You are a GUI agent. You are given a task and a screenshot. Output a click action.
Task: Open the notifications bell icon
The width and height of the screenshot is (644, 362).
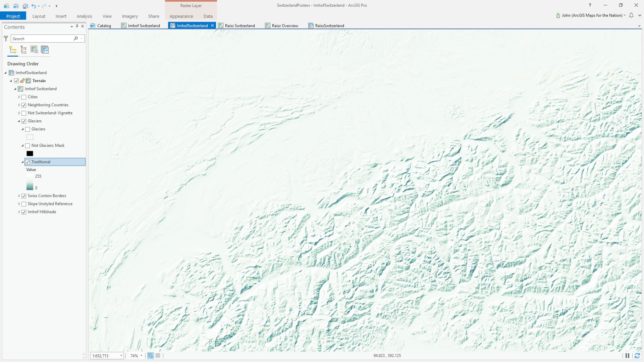tap(631, 15)
